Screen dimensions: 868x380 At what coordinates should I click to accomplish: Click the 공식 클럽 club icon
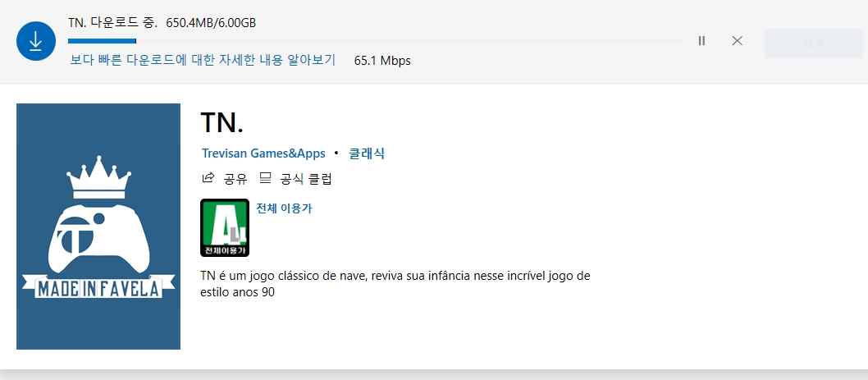click(x=265, y=178)
